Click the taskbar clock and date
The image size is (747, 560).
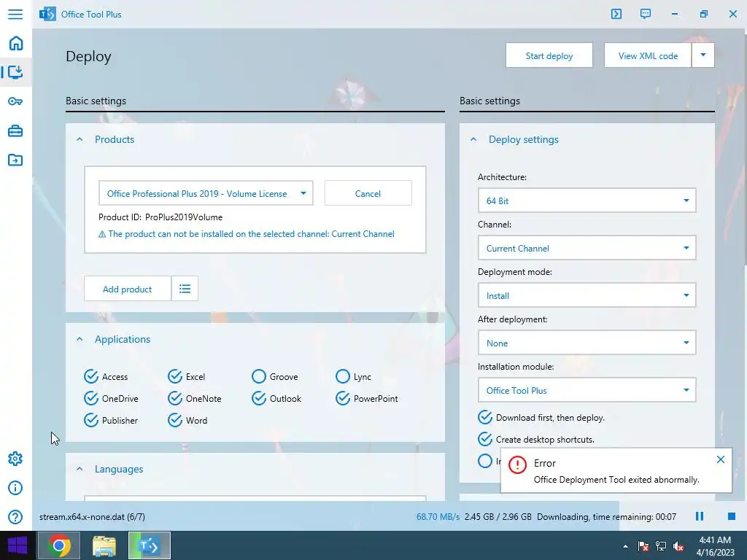coord(715,546)
